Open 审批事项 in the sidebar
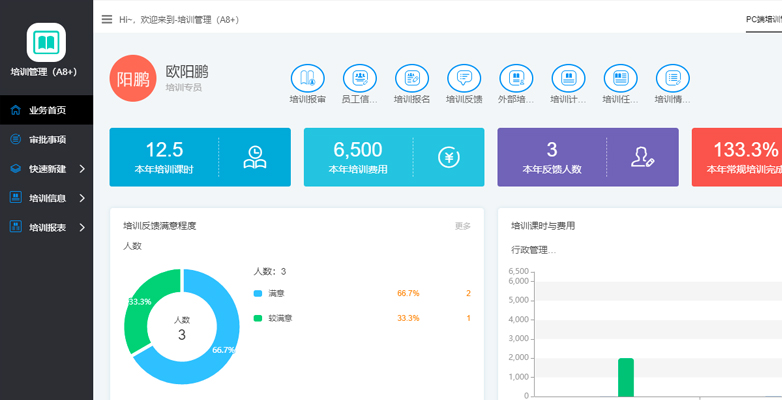 pyautogui.click(x=46, y=140)
